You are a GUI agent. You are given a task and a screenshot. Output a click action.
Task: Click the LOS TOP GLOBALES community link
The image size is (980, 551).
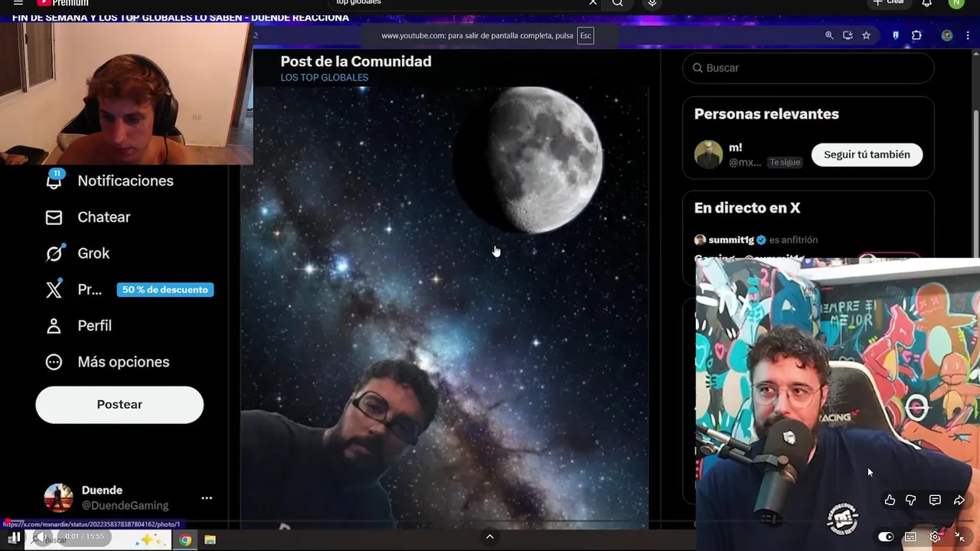(325, 77)
